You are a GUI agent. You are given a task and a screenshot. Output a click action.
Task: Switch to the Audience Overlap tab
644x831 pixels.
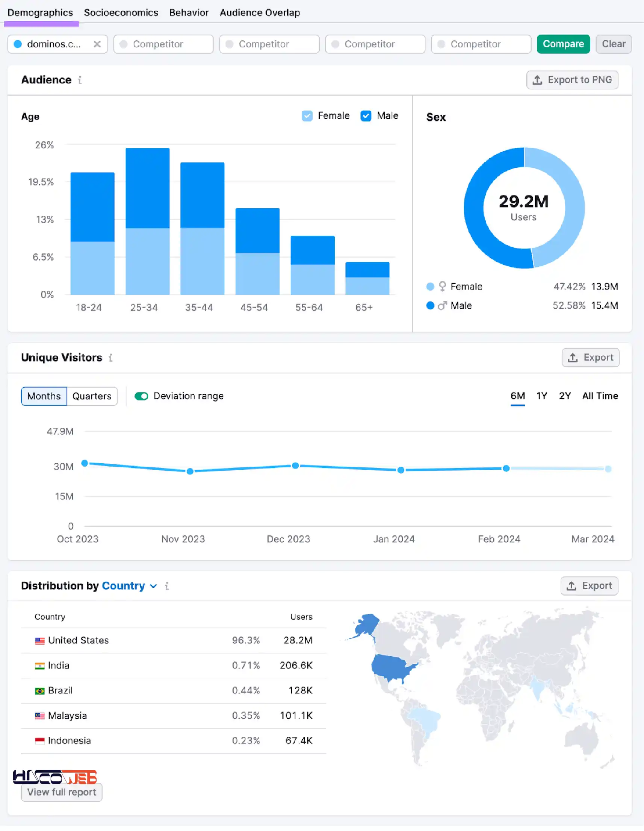[x=260, y=12]
